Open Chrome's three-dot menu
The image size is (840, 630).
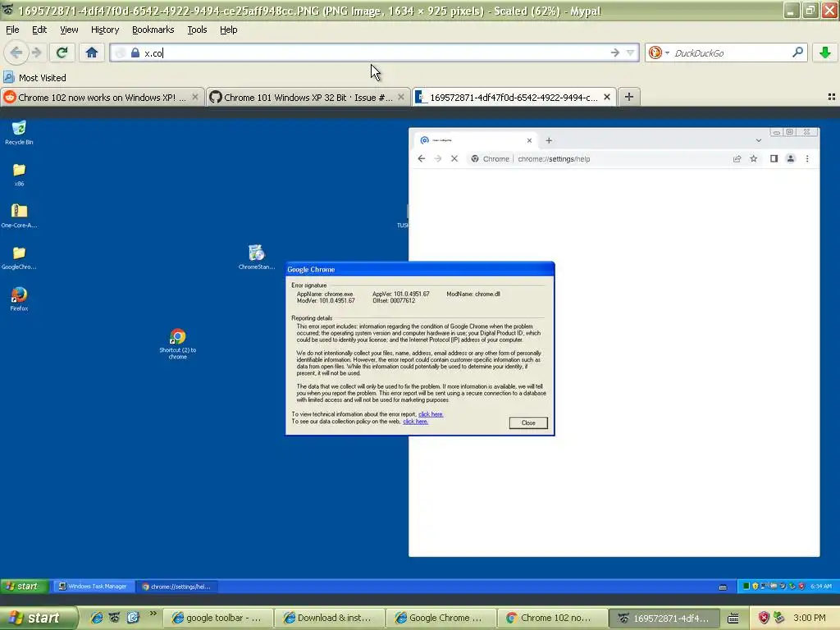click(x=807, y=158)
